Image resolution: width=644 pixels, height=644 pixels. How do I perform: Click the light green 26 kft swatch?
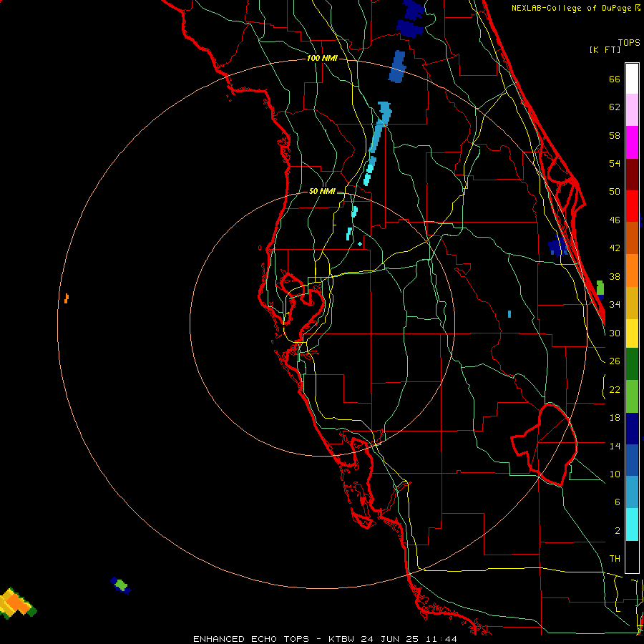632,396
